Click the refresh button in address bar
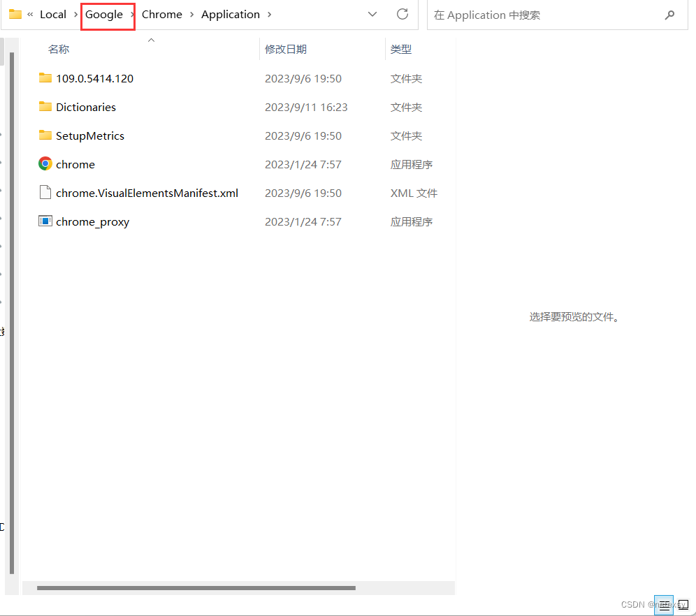This screenshot has height=616, width=696. point(402,14)
